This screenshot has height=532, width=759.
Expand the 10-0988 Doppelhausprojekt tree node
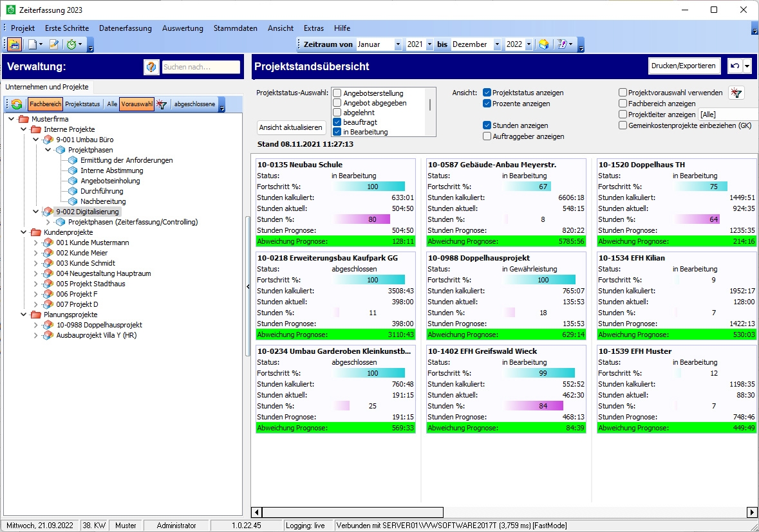point(36,325)
